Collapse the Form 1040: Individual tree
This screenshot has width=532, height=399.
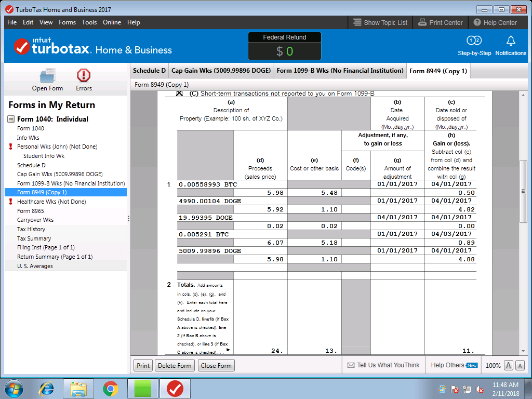pos(11,119)
